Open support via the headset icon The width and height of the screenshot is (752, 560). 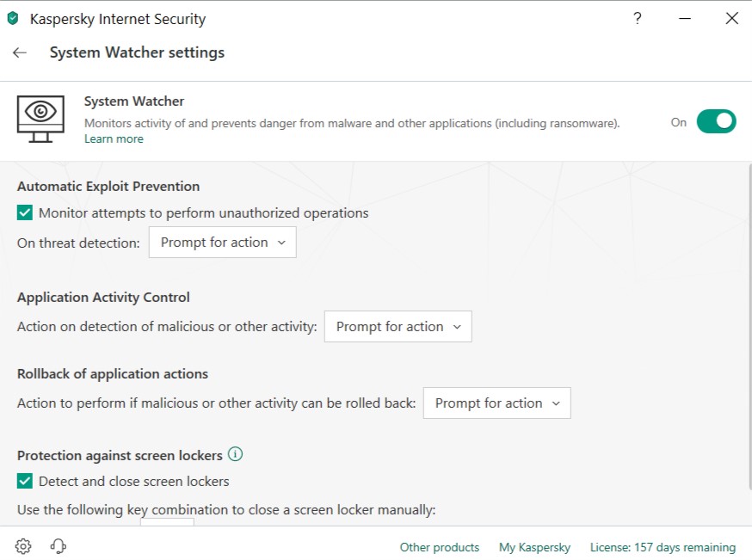(x=59, y=546)
